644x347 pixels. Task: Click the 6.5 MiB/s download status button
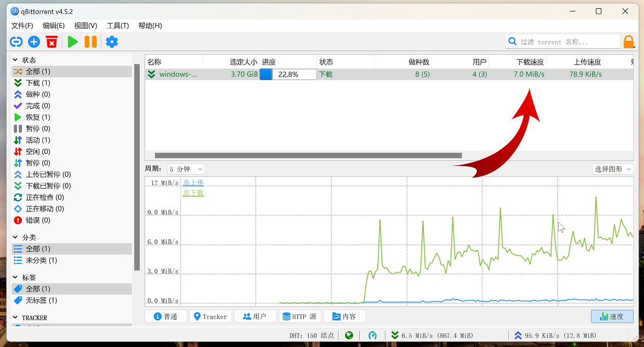433,336
